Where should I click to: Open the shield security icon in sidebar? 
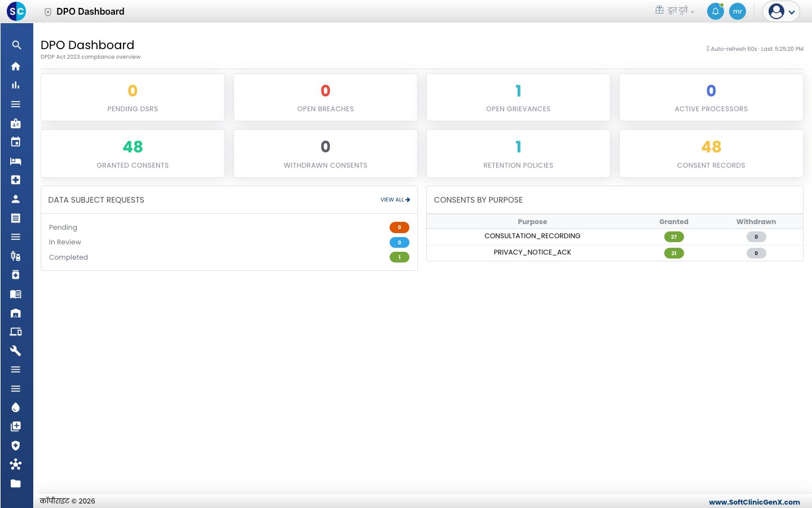click(x=16, y=445)
